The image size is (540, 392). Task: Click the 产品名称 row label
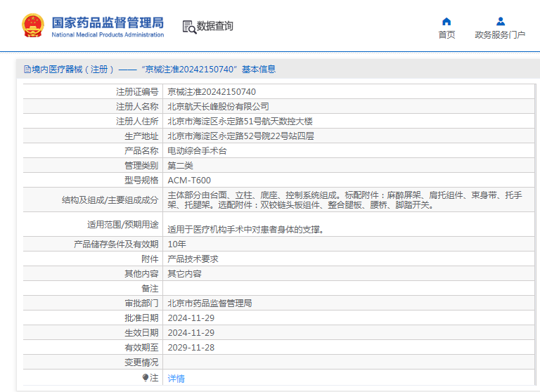click(x=141, y=151)
